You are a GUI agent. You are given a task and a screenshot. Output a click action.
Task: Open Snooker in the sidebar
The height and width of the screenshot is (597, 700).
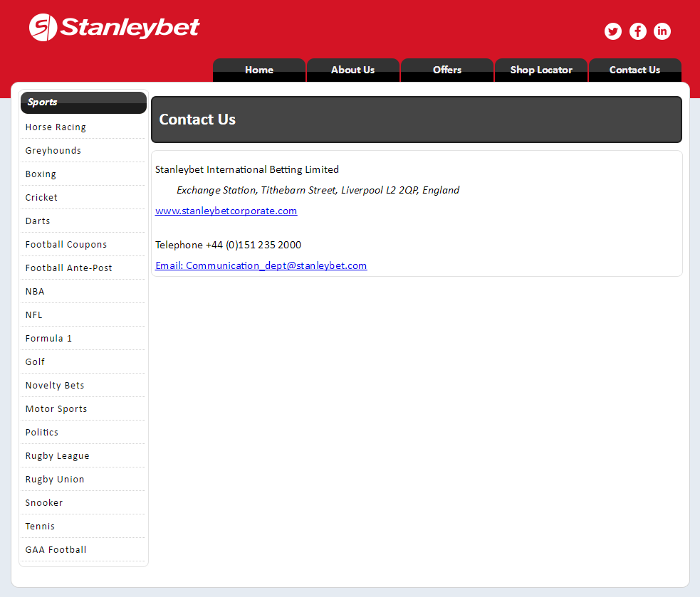pyautogui.click(x=83, y=503)
